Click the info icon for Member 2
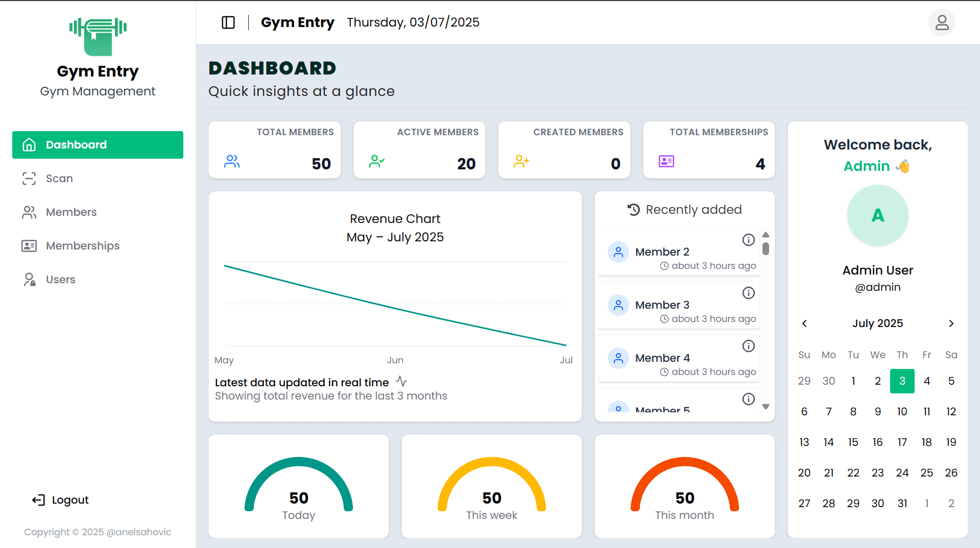Screen dimensions: 980x548 [x=748, y=240]
